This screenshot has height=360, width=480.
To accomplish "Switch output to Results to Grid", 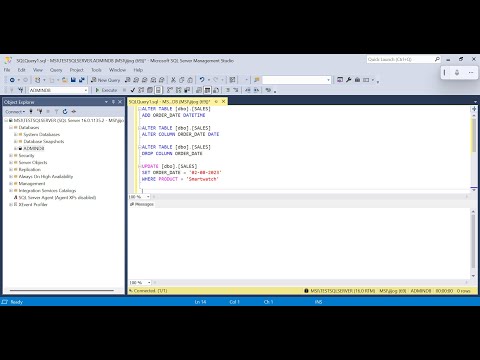I will point(207,90).
